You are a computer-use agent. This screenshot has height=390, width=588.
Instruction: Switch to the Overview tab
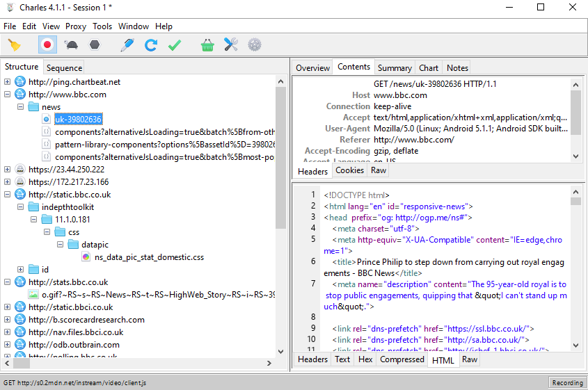312,68
